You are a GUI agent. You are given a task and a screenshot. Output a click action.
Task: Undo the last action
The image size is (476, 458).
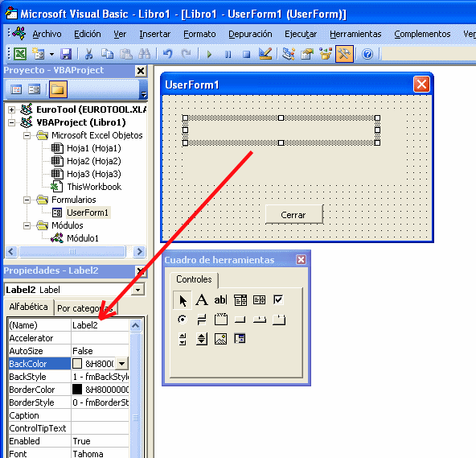click(x=167, y=55)
